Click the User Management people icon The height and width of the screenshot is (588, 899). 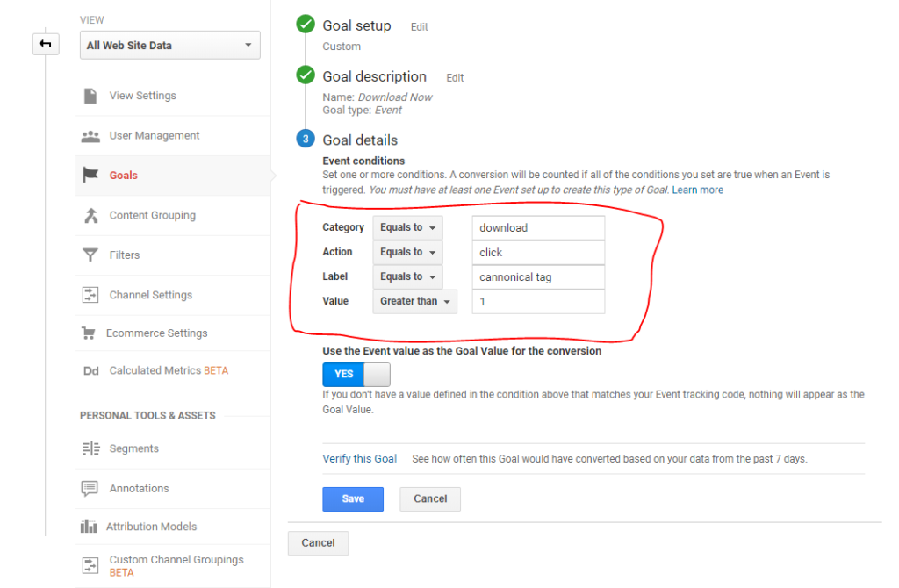[90, 136]
